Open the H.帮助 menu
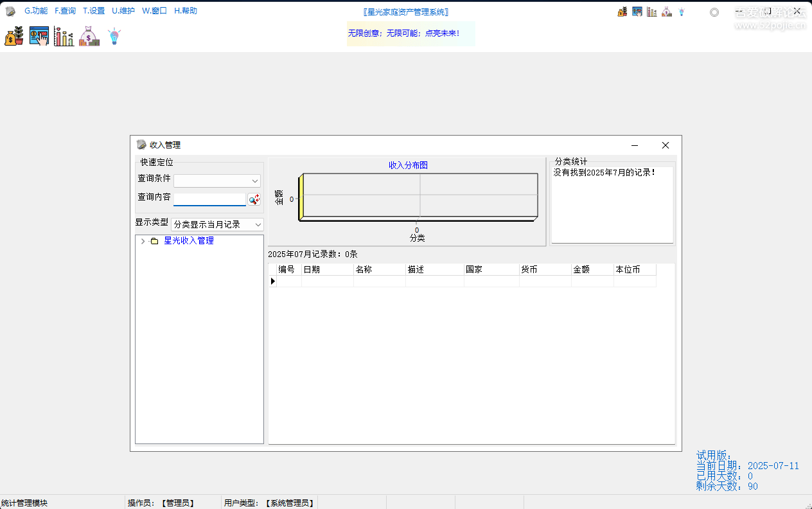Image resolution: width=812 pixels, height=509 pixels. click(x=186, y=11)
